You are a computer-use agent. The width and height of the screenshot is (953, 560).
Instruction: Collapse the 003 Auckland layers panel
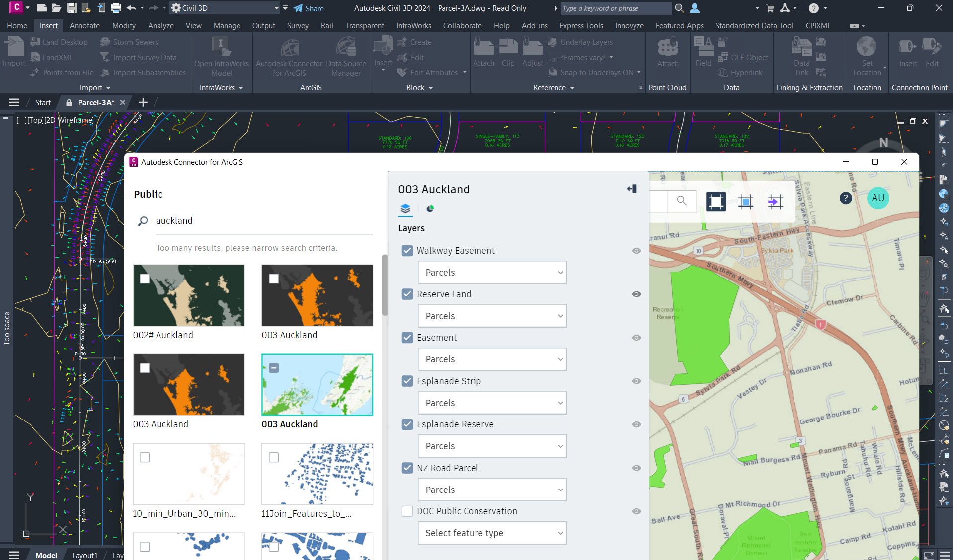pyautogui.click(x=632, y=189)
